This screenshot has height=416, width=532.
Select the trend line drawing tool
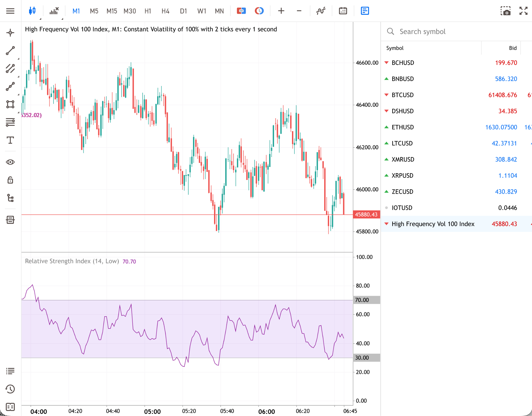tap(10, 51)
